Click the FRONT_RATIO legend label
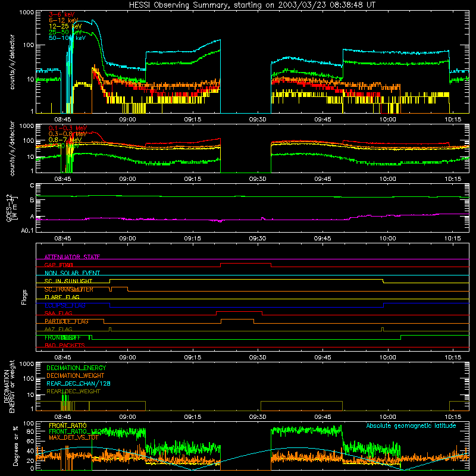Screen dimensions: 476x476 (x=68, y=425)
